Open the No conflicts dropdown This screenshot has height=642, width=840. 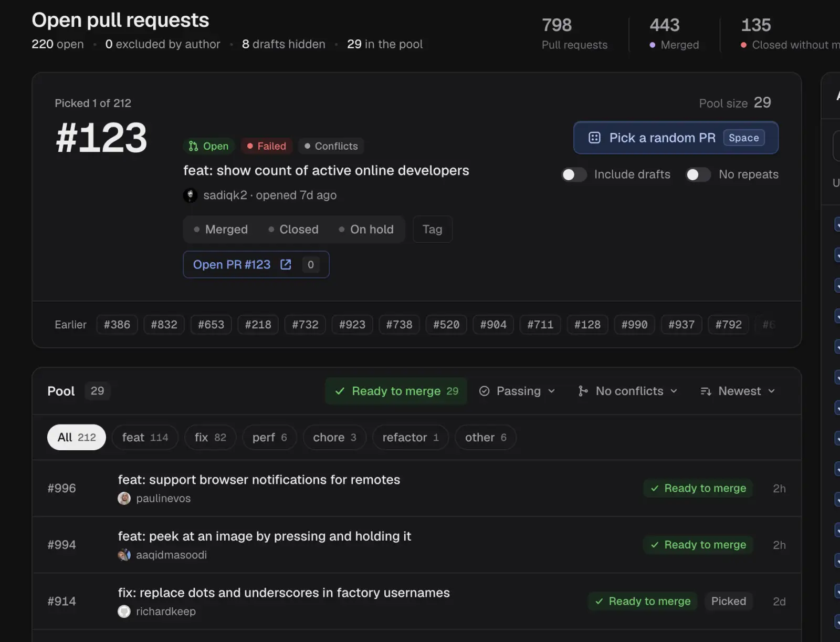(628, 391)
